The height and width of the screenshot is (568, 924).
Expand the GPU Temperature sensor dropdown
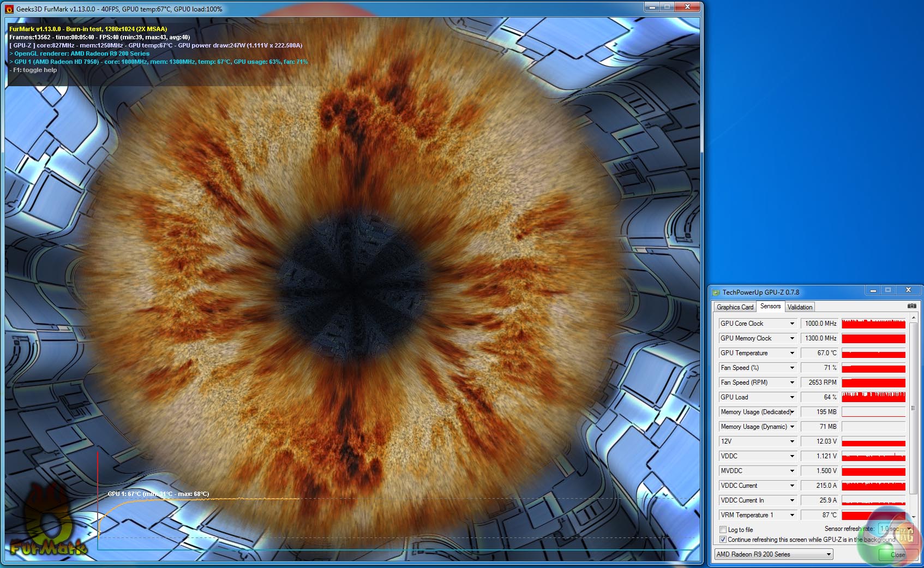(792, 353)
